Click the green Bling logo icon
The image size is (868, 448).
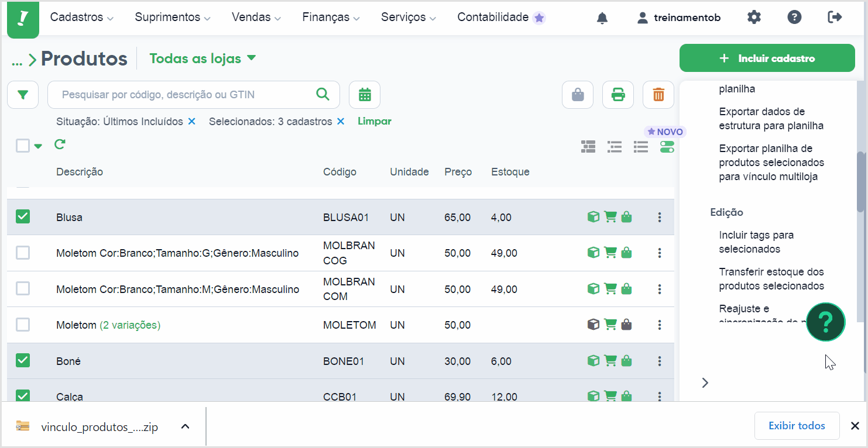[x=23, y=19]
